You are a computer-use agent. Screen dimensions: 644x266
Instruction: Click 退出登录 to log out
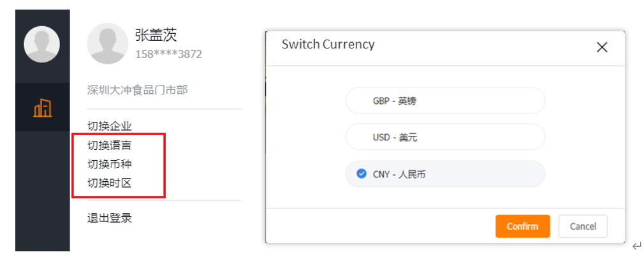point(109,218)
